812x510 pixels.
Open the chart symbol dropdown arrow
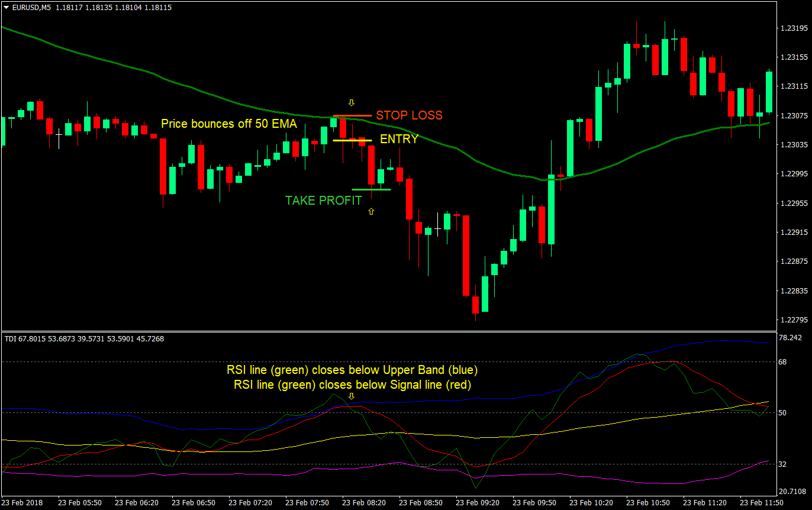click(x=5, y=8)
